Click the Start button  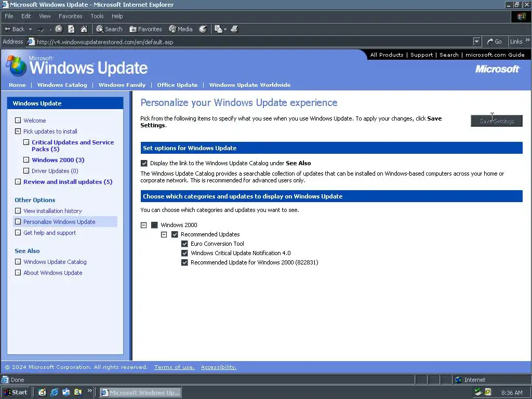tap(16, 392)
